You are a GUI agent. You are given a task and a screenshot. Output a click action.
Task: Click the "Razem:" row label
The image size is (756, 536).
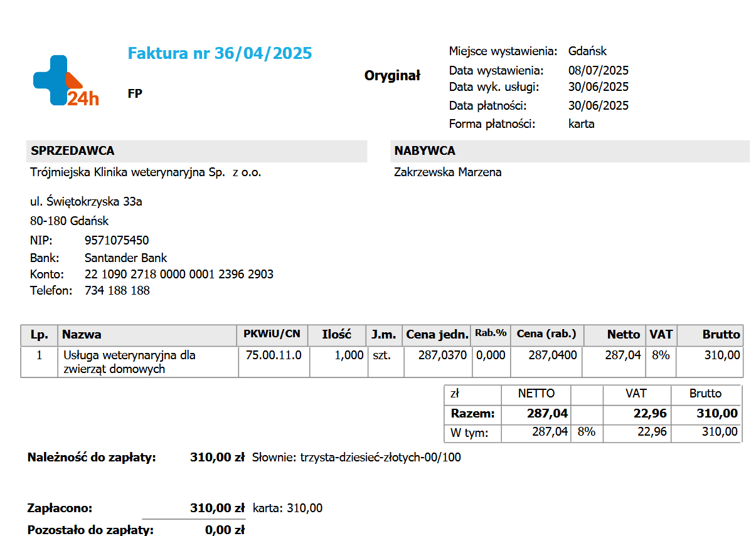pos(473,414)
